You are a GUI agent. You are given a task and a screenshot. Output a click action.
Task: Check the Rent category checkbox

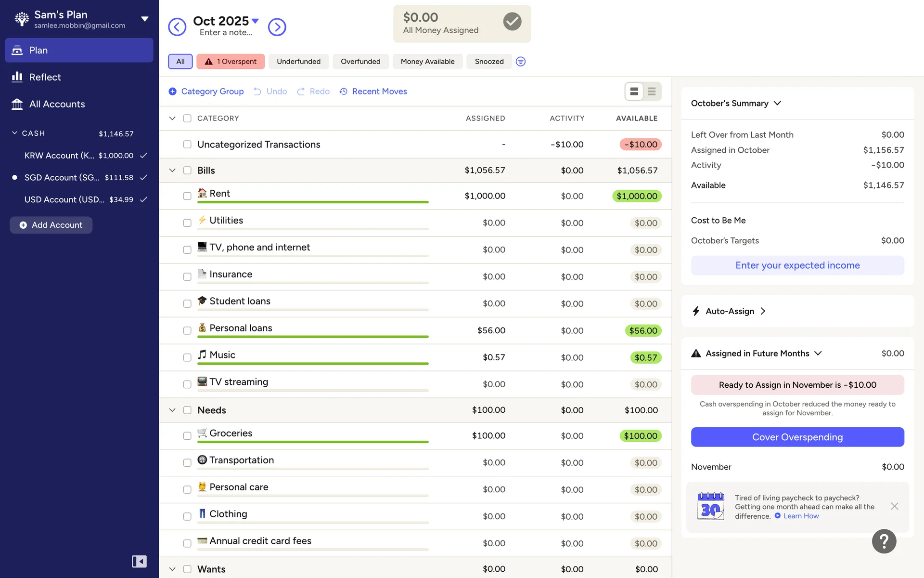(x=187, y=196)
